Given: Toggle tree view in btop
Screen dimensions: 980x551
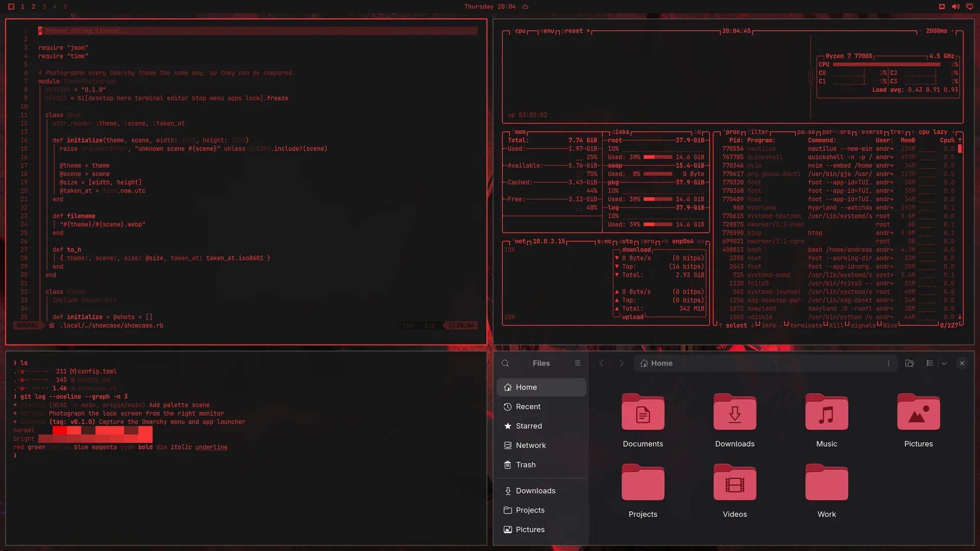Looking at the screenshot, I should click(x=897, y=132).
